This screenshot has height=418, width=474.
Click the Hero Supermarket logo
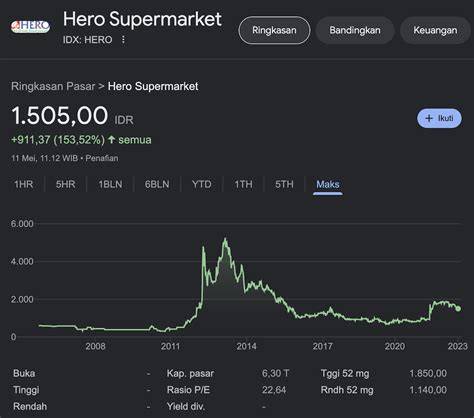(x=30, y=27)
